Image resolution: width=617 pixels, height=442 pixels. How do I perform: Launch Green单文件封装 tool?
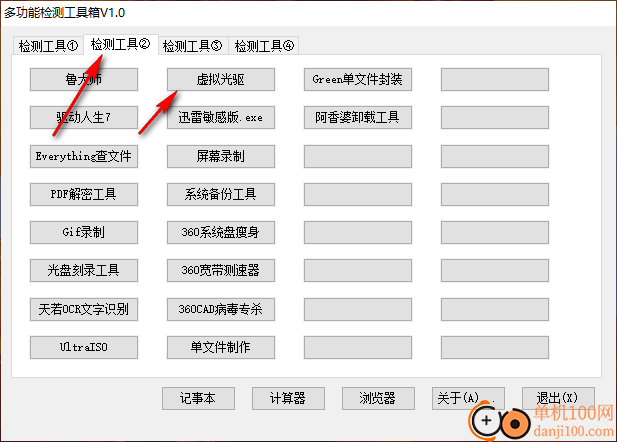click(x=358, y=80)
